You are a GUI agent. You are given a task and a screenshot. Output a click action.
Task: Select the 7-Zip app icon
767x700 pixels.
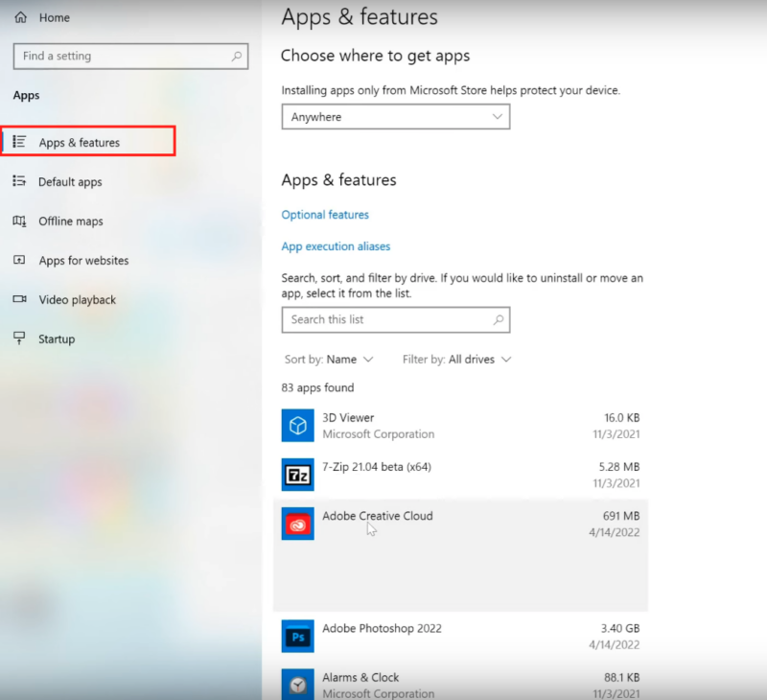(x=297, y=475)
